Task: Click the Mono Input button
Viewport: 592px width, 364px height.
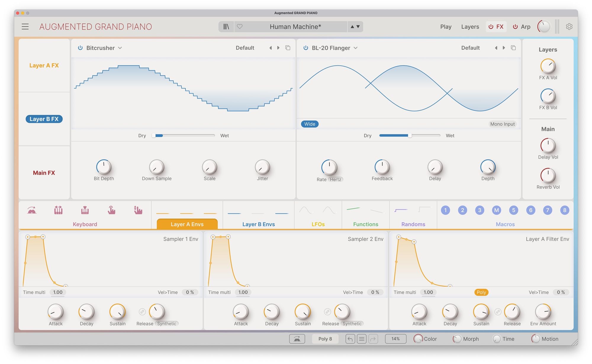Action: point(502,124)
